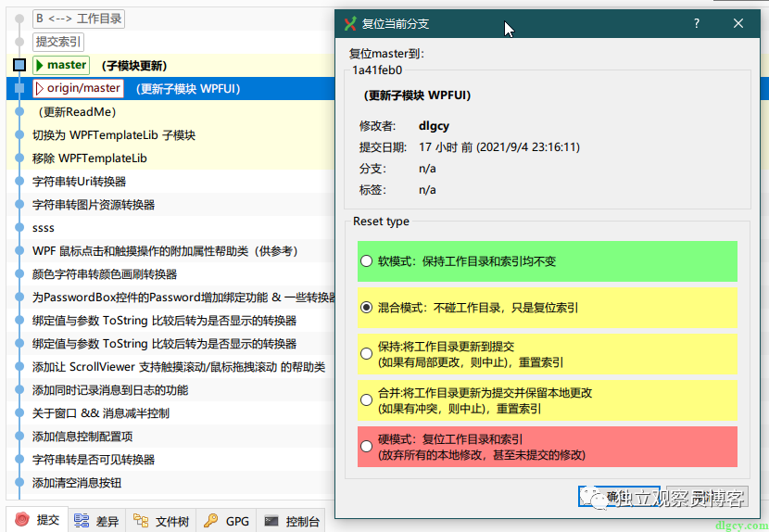Image resolution: width=769 pixels, height=532 pixels.
Task: Open the GPG tab
Action: [227, 521]
